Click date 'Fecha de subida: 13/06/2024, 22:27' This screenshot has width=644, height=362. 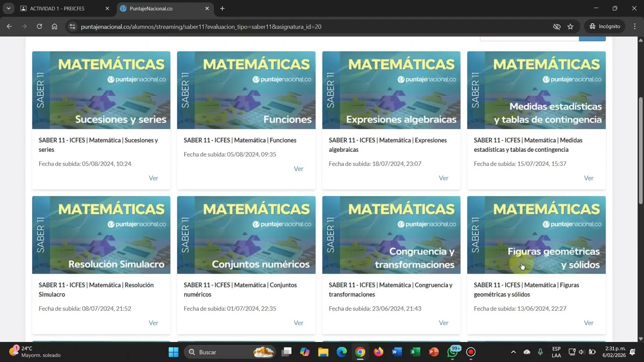pos(520,309)
